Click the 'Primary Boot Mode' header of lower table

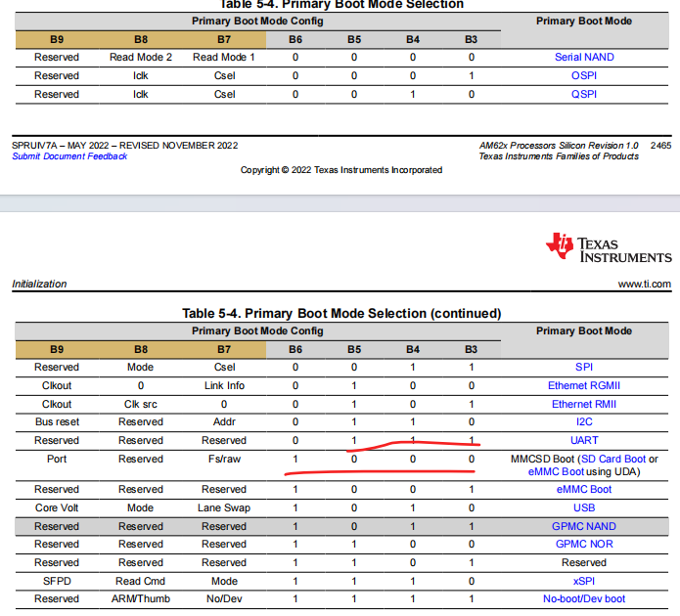(x=584, y=331)
